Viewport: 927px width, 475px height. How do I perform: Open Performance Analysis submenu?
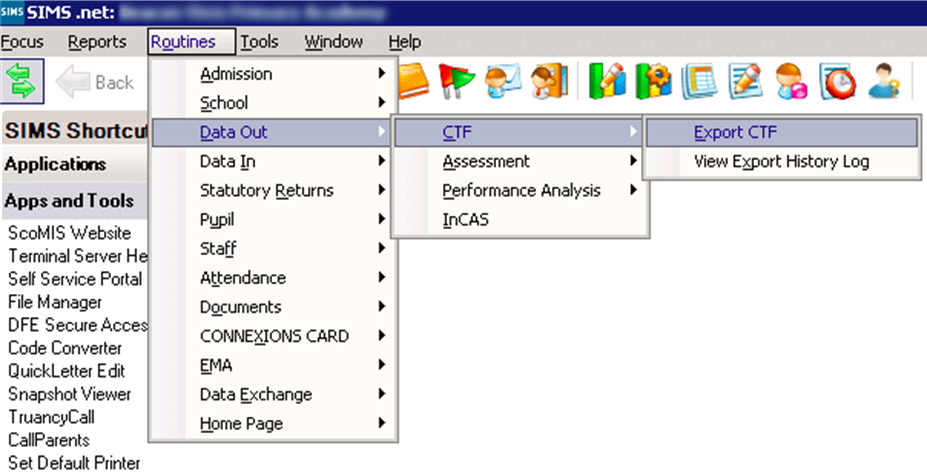519,190
